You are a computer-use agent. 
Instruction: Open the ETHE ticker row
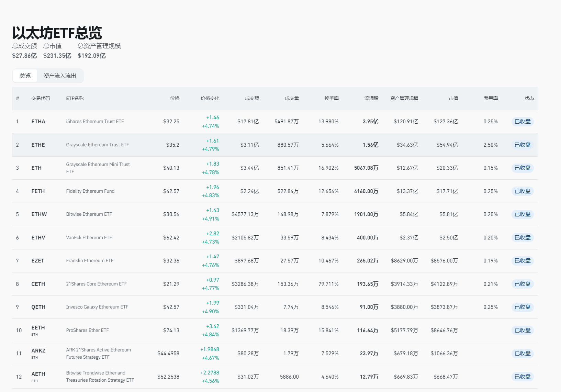click(275, 145)
